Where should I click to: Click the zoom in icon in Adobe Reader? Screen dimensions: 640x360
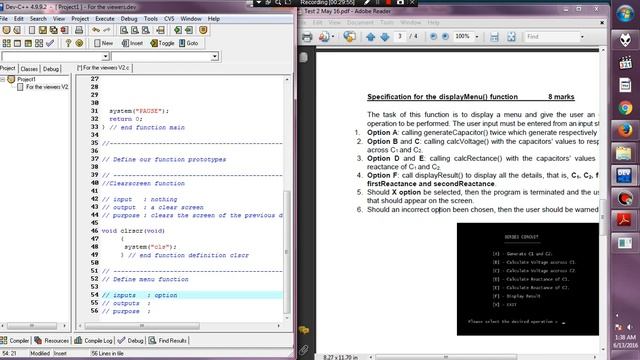445,37
